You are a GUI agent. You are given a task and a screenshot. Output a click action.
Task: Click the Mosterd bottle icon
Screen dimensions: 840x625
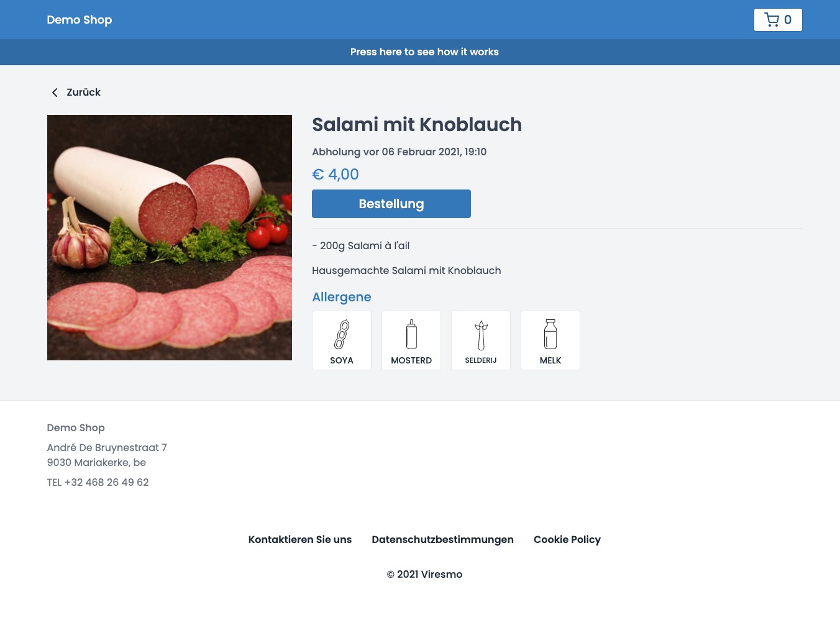pyautogui.click(x=411, y=334)
